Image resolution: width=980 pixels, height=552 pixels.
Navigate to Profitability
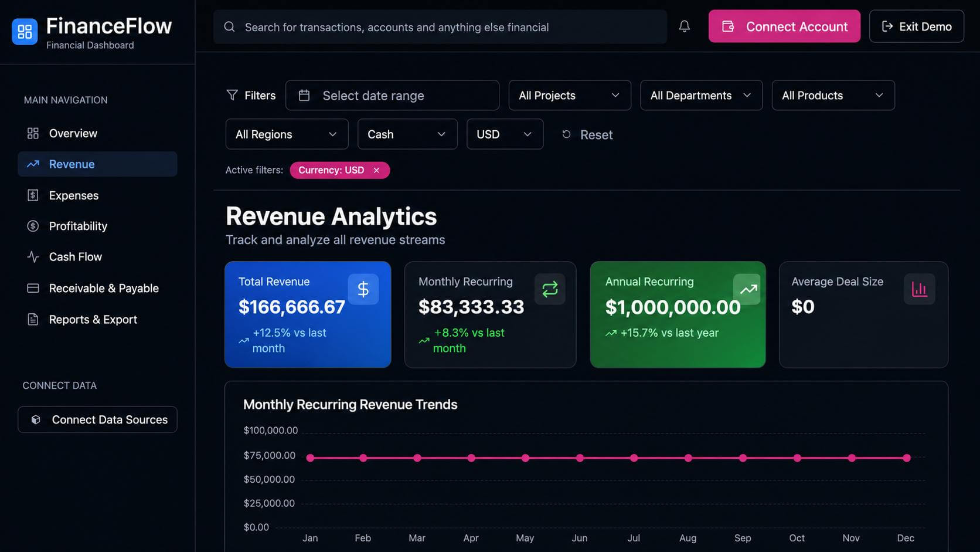pyautogui.click(x=97, y=226)
